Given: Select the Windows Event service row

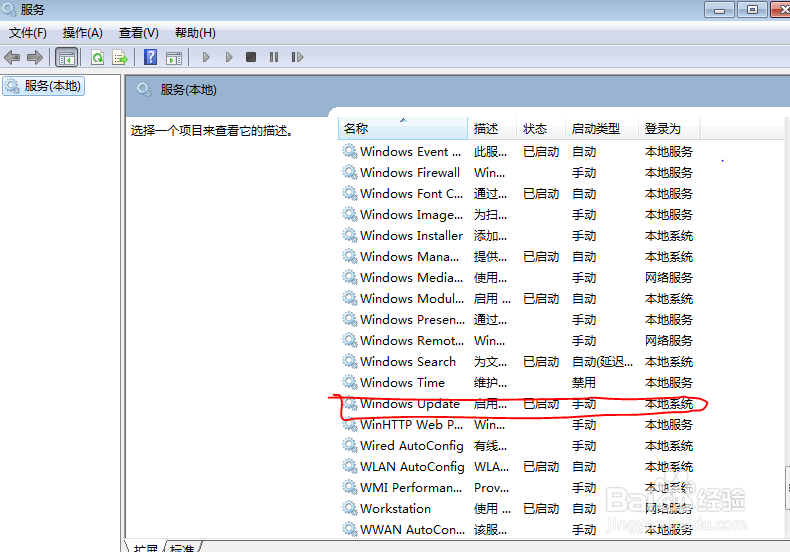Looking at the screenshot, I should point(518,152).
